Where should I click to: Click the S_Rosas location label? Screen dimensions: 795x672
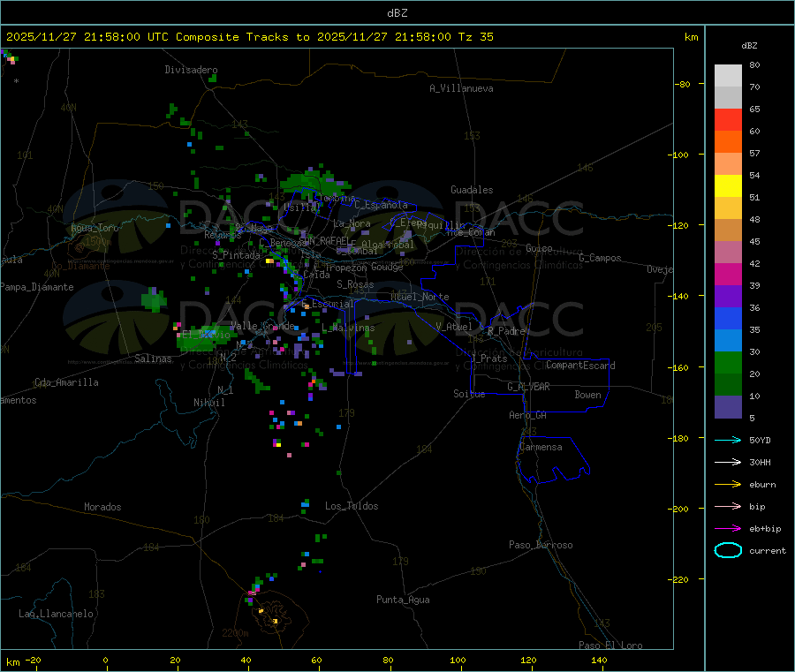click(x=355, y=284)
